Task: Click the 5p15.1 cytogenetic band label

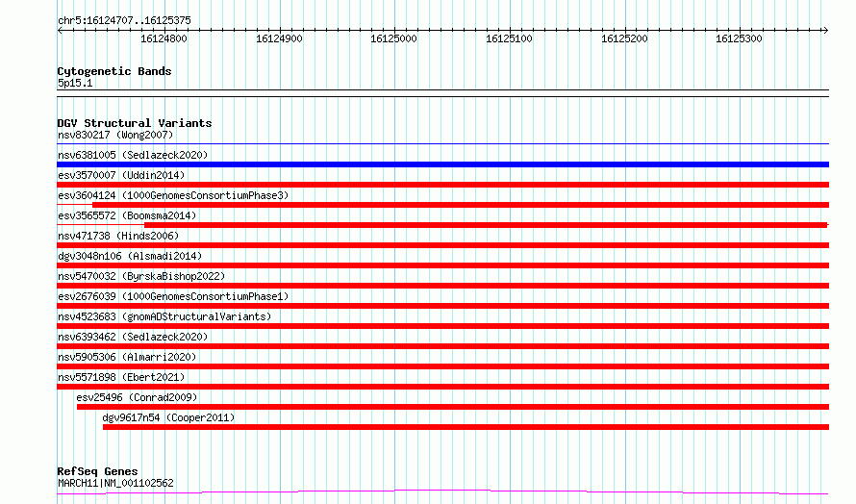Action: click(x=75, y=83)
